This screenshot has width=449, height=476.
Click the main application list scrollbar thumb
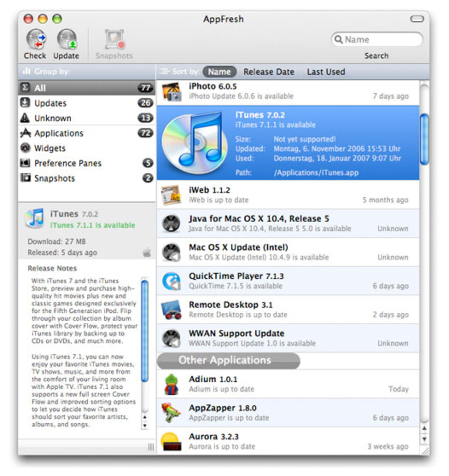click(424, 139)
